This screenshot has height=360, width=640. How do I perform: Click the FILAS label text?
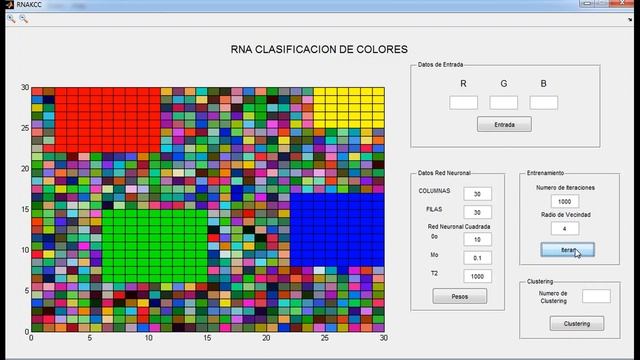(434, 209)
